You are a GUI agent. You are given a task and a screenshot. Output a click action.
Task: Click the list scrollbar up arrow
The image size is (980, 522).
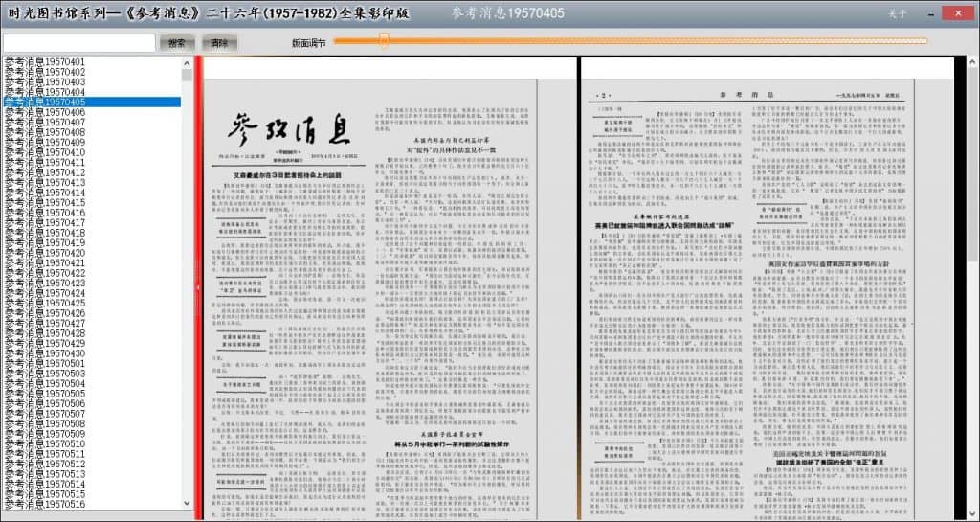pyautogui.click(x=188, y=62)
